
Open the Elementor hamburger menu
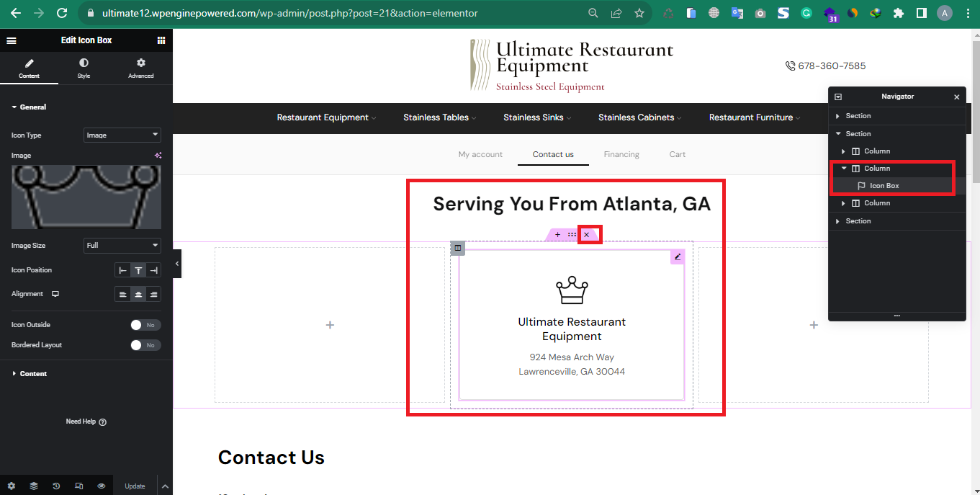(x=12, y=40)
